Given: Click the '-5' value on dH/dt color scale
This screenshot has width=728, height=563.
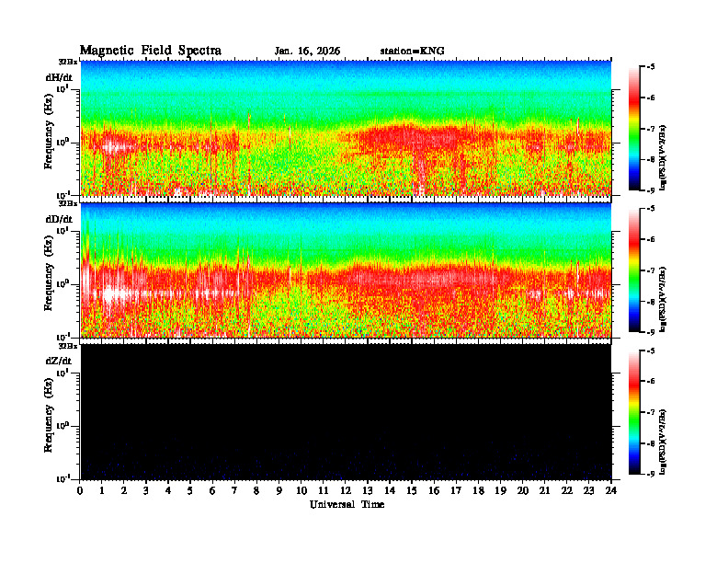Looking at the screenshot, I should pos(651,67).
